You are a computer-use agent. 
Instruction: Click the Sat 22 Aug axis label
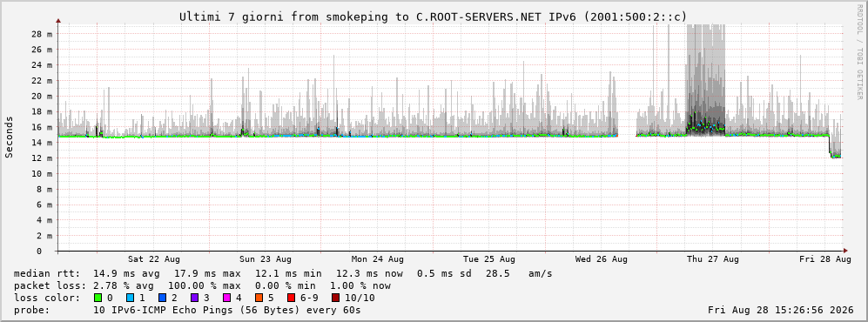point(154,259)
